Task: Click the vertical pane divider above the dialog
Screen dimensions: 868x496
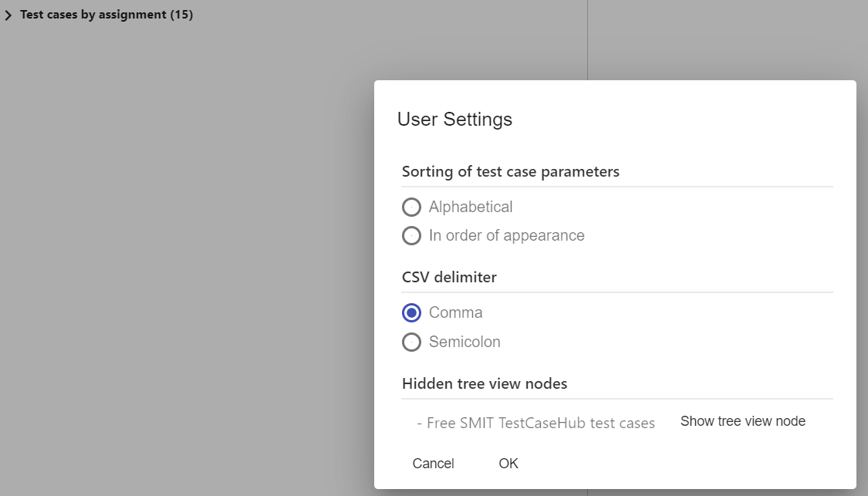Action: (x=587, y=39)
